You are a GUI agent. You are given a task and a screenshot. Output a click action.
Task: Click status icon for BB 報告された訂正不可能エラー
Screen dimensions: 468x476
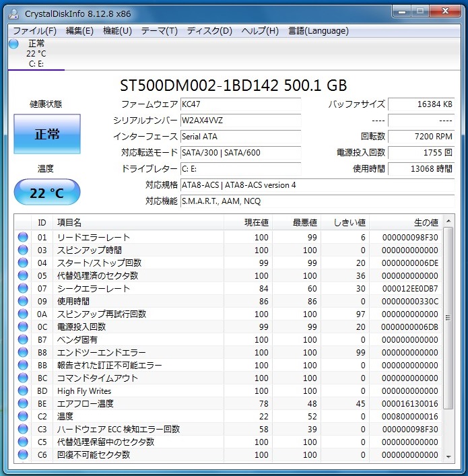[23, 365]
